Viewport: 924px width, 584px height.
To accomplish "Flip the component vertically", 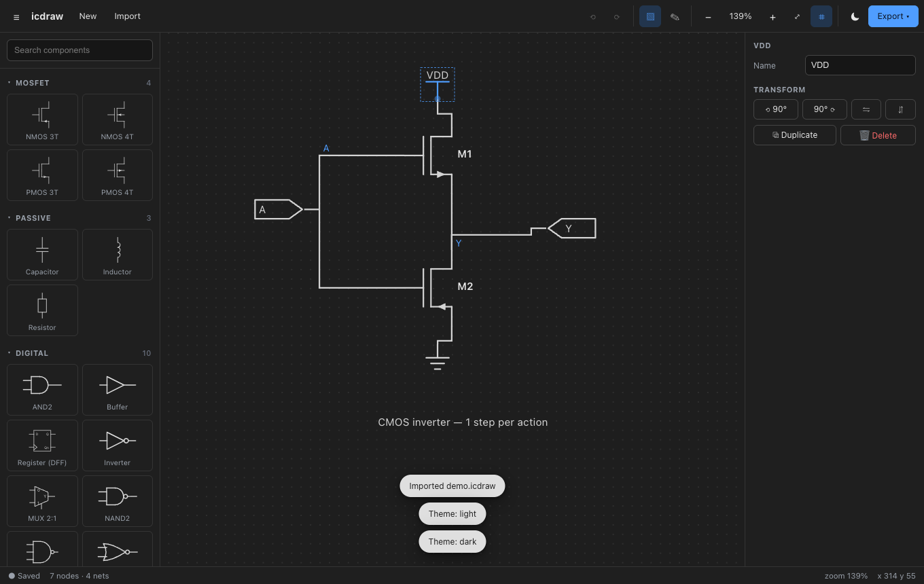I will 900,109.
